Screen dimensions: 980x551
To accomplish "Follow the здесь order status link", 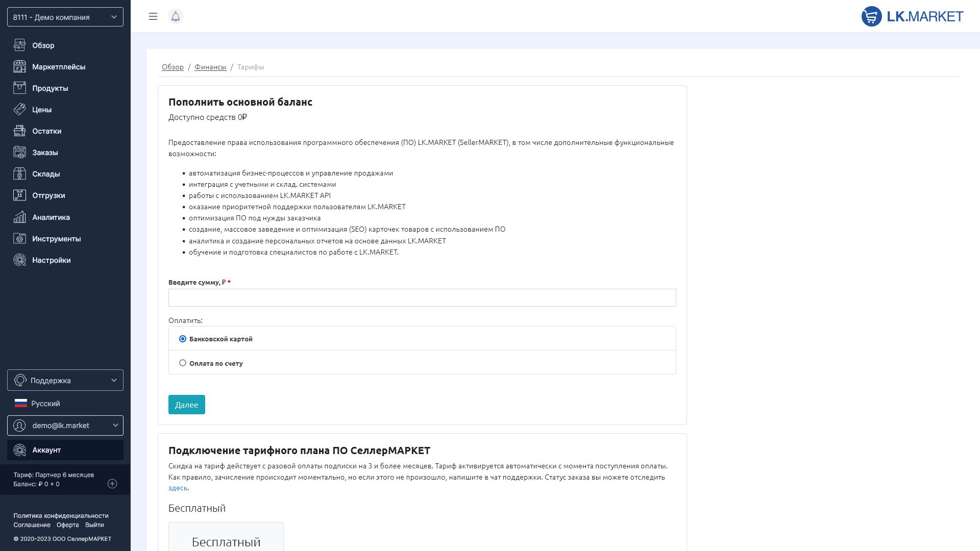I will [x=178, y=488].
